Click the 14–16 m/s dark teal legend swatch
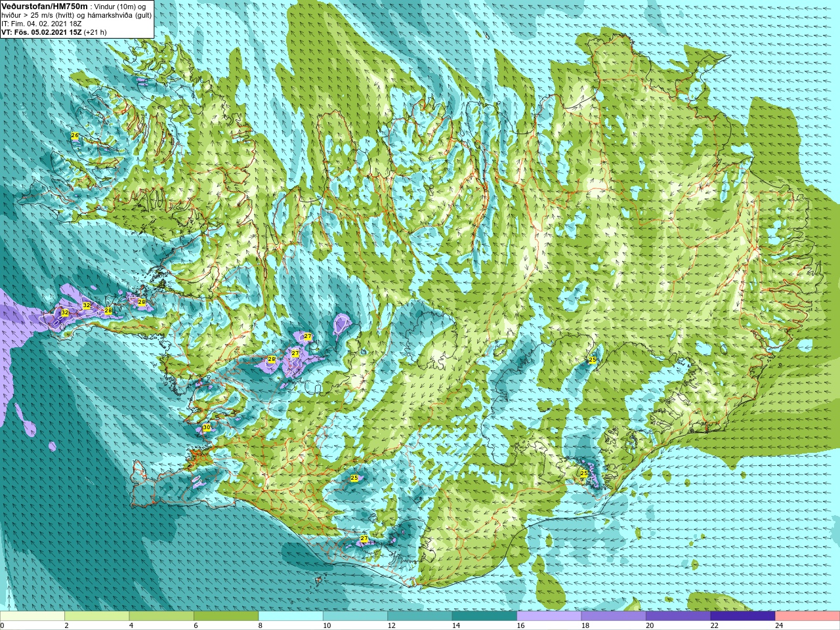 [484, 616]
